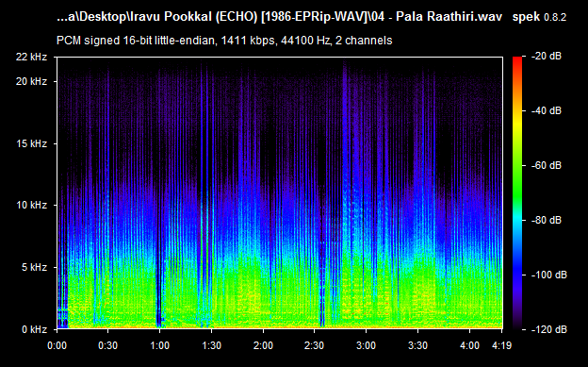Viewport: 588px width, 367px height.
Task: Click the 15 kHz frequency label
Action: (x=31, y=143)
